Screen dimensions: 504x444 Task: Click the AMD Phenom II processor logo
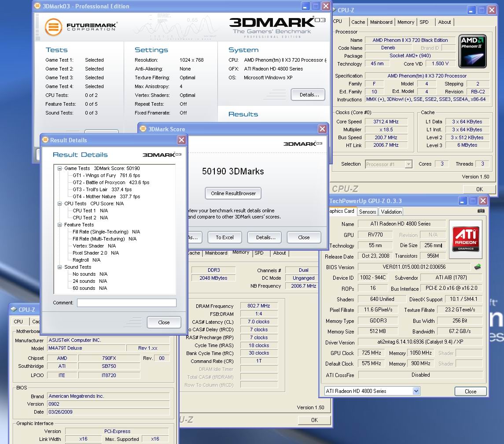point(472,52)
